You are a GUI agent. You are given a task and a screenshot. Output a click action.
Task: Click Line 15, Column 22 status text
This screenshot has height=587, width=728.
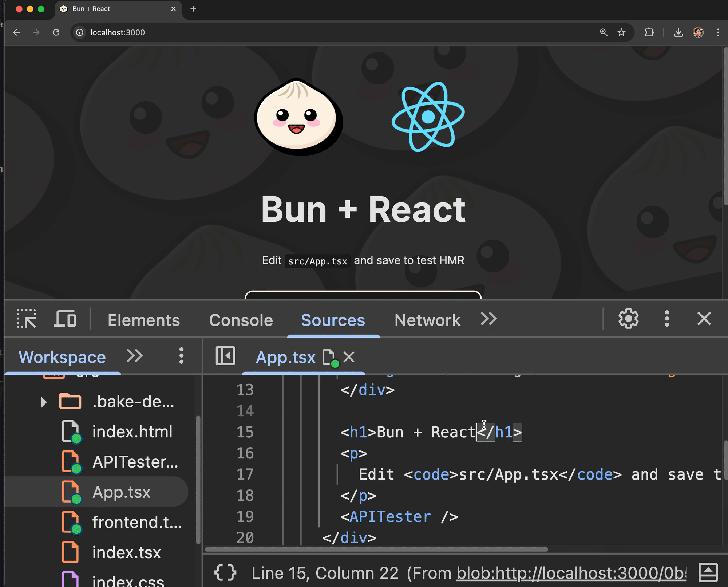[x=325, y=573]
